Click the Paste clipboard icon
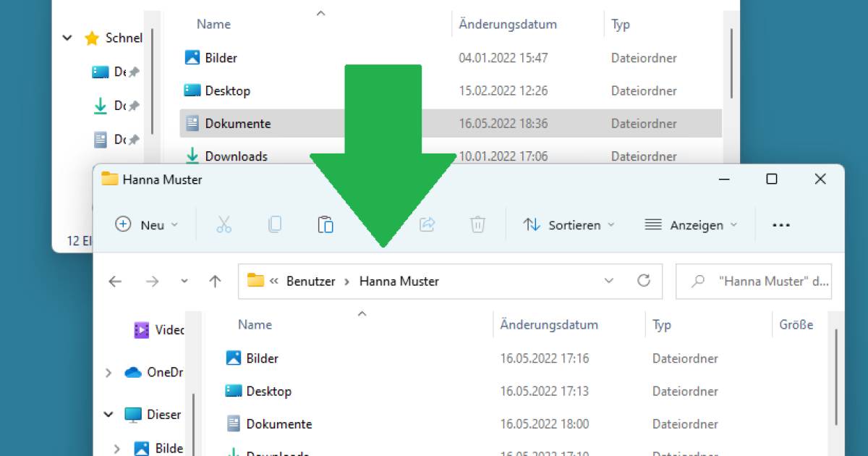 tap(325, 225)
